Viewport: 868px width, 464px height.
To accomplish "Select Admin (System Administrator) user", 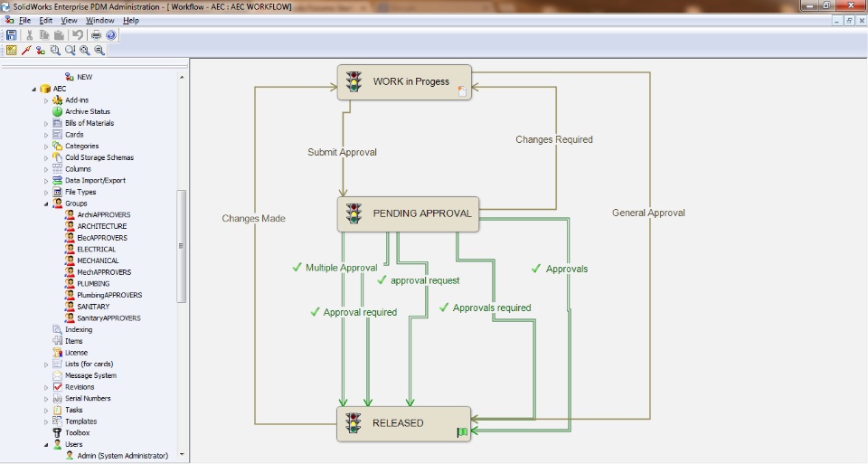I will point(122,456).
